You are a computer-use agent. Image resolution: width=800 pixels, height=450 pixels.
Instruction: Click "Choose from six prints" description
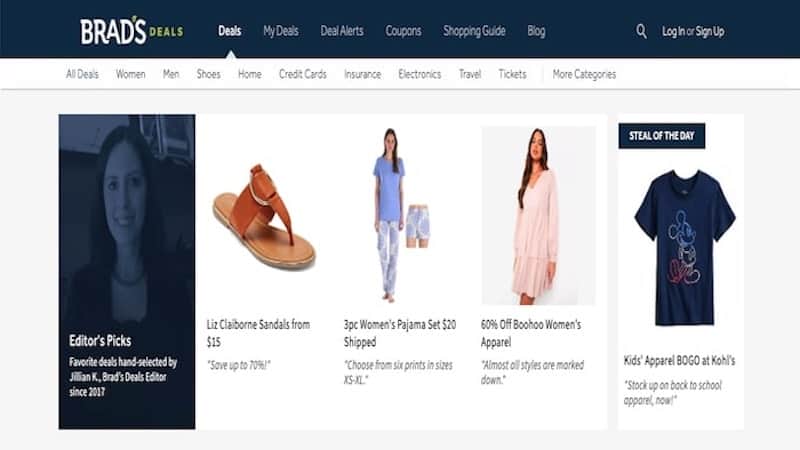click(x=398, y=372)
